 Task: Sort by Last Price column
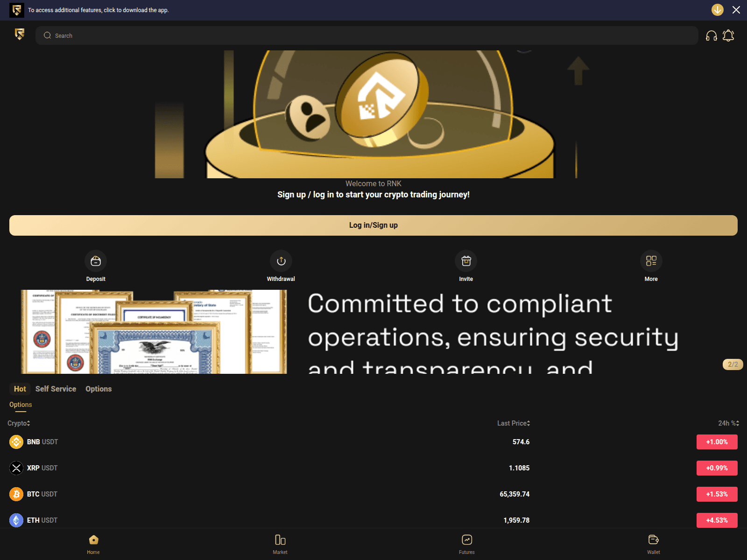pyautogui.click(x=514, y=423)
